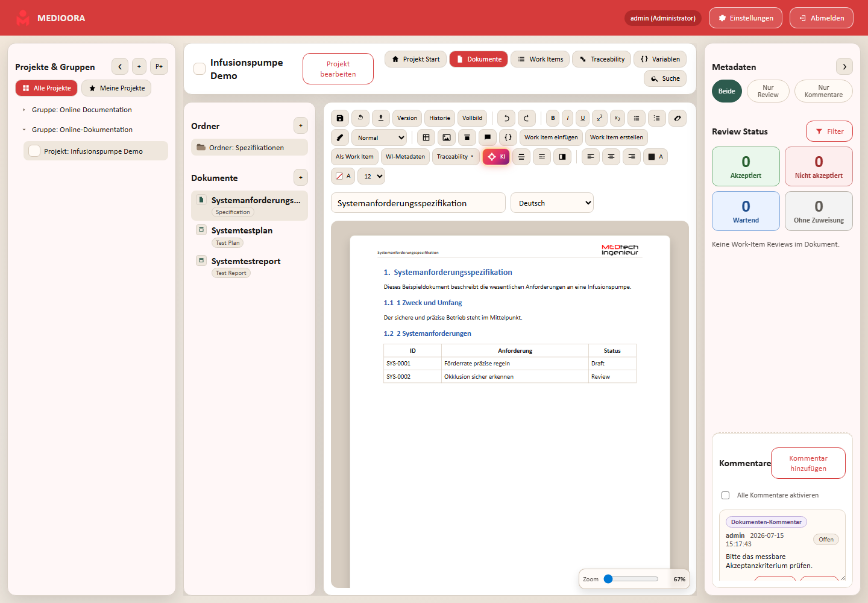Check the Projekt: Infusionspumpe Demo checkbox
The image size is (868, 603).
tap(34, 151)
